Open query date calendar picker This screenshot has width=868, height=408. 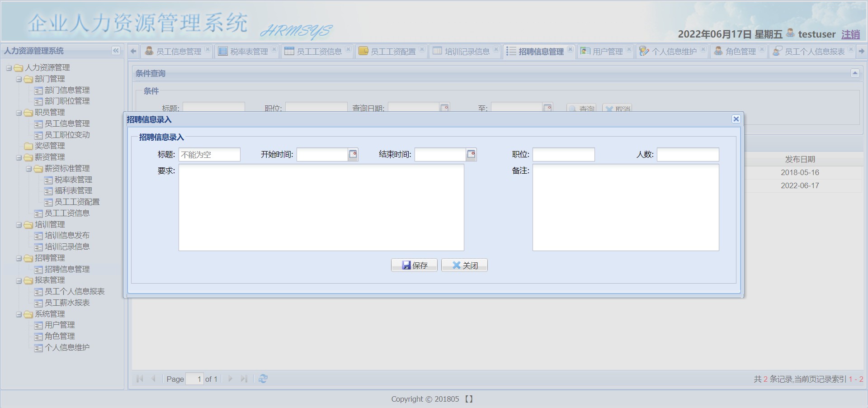(x=444, y=108)
